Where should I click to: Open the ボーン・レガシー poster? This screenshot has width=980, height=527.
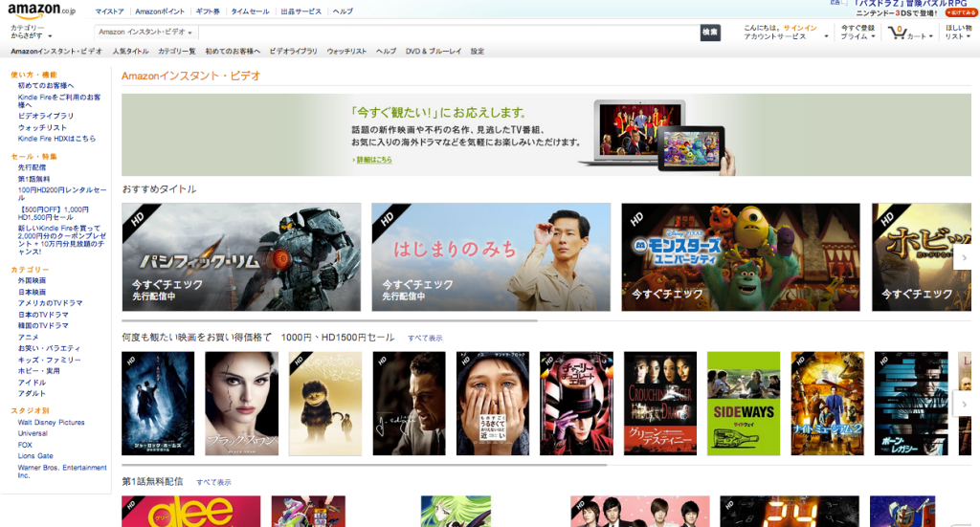[x=911, y=404]
